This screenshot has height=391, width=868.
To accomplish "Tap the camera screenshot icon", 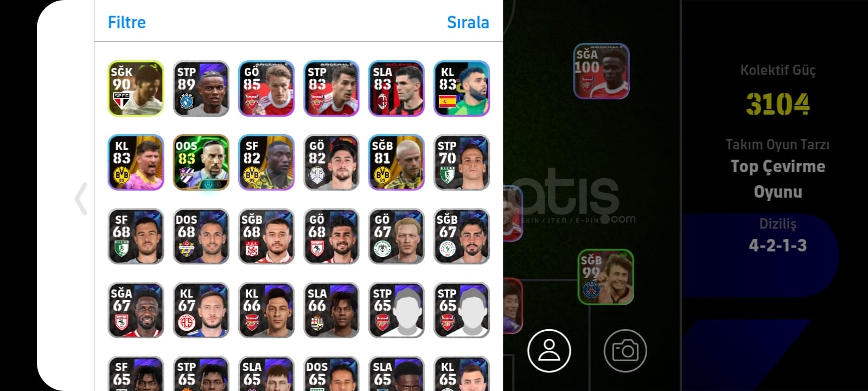I will (x=625, y=350).
